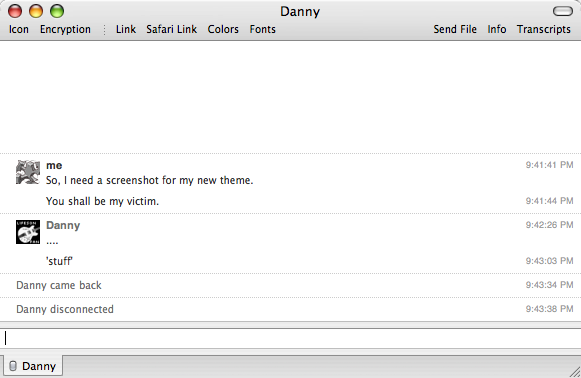Click the sender name 'Danny' in the conversation
The width and height of the screenshot is (581, 378).
63,225
